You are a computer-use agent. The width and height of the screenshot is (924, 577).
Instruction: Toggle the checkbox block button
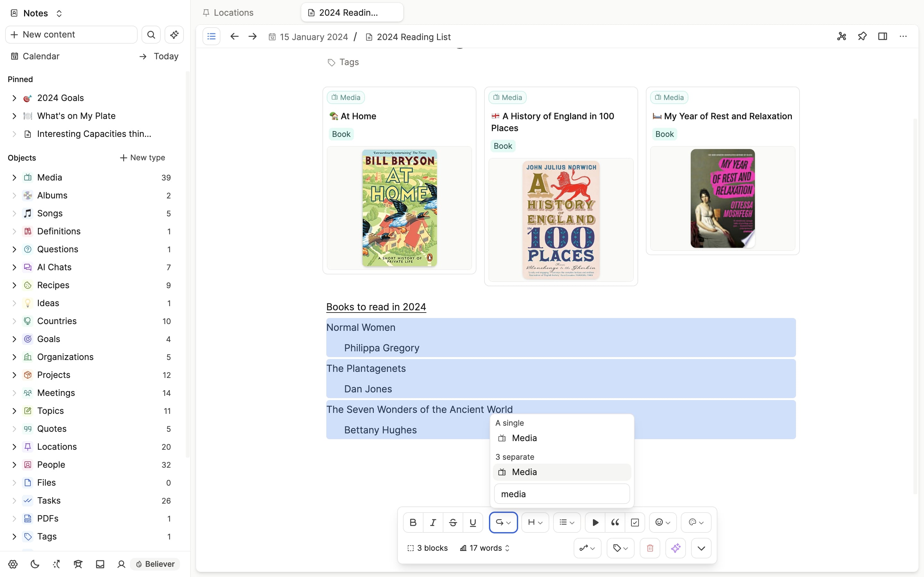tap(635, 523)
